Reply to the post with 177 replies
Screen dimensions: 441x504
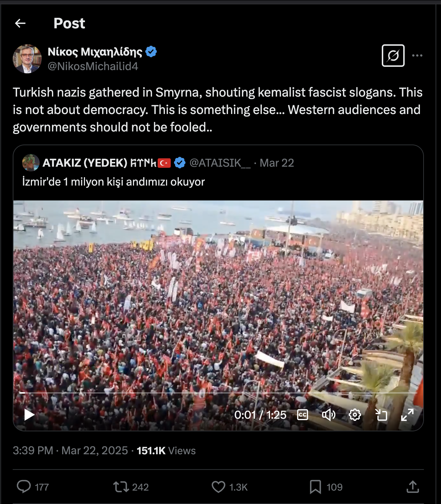24,487
